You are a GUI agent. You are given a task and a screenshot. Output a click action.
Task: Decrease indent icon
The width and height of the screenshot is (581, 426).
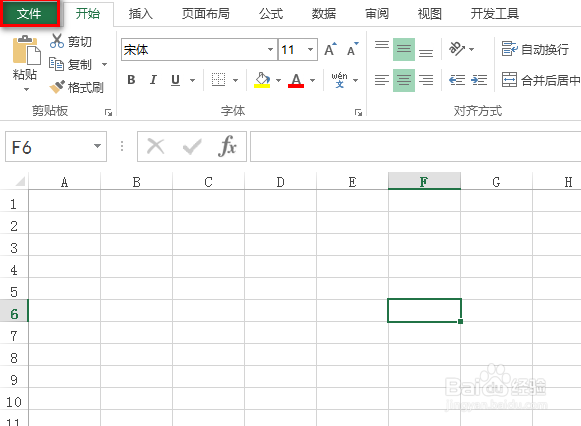click(x=457, y=80)
